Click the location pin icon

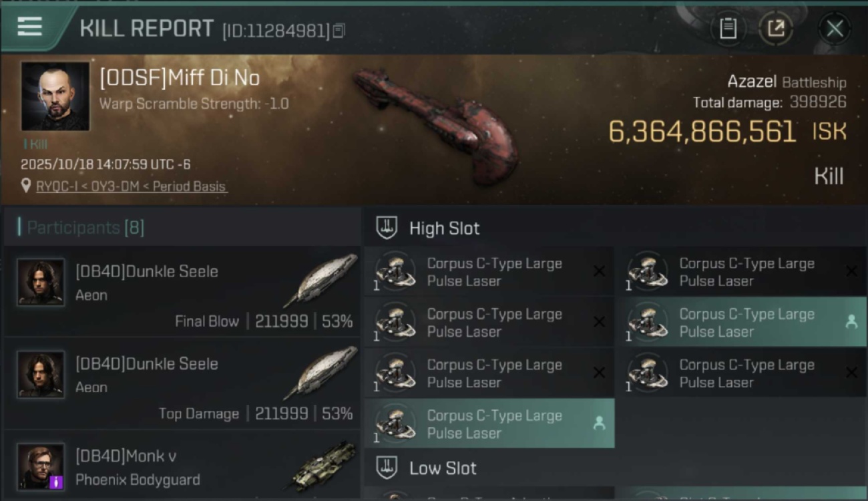point(26,186)
